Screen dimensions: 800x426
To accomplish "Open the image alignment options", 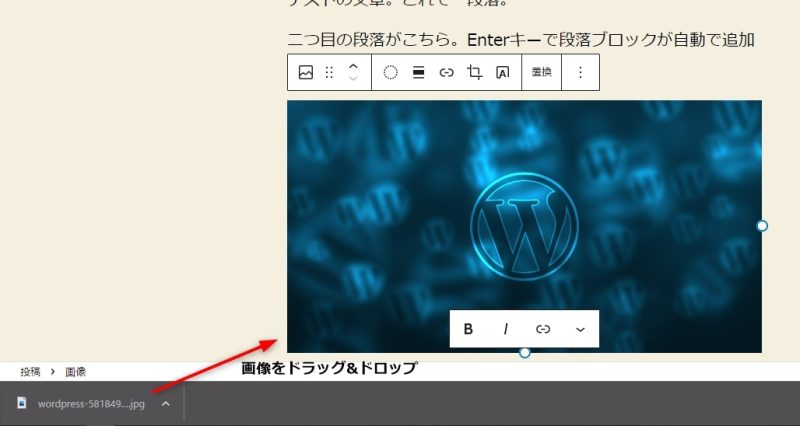I will [419, 73].
